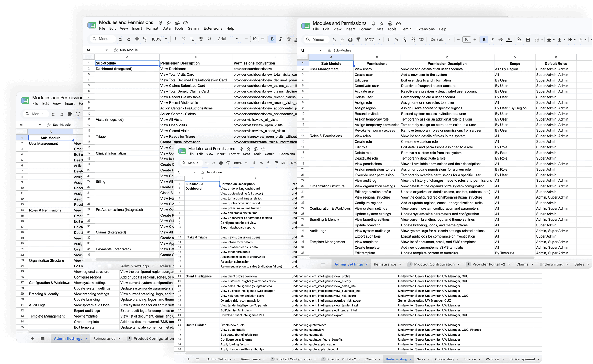Open text wrapping dropdown in Scope-column window
This screenshot has width=593, height=364.
[x=572, y=39]
